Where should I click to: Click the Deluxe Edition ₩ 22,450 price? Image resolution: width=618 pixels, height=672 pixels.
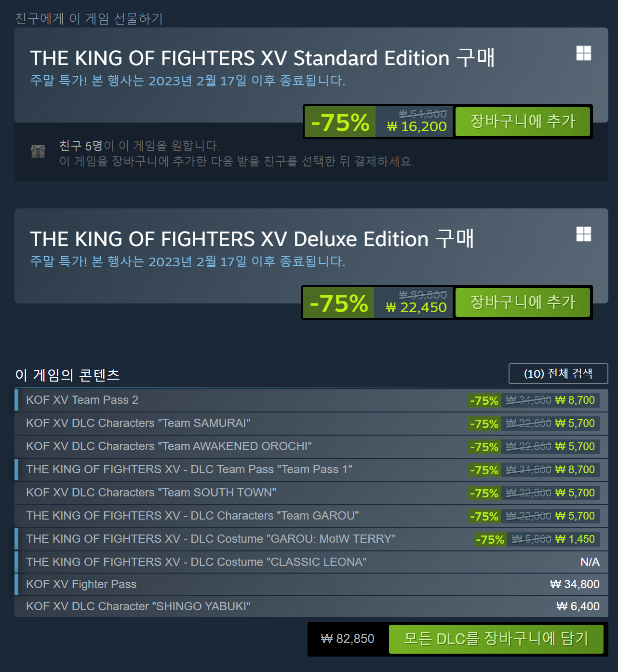coord(416,307)
